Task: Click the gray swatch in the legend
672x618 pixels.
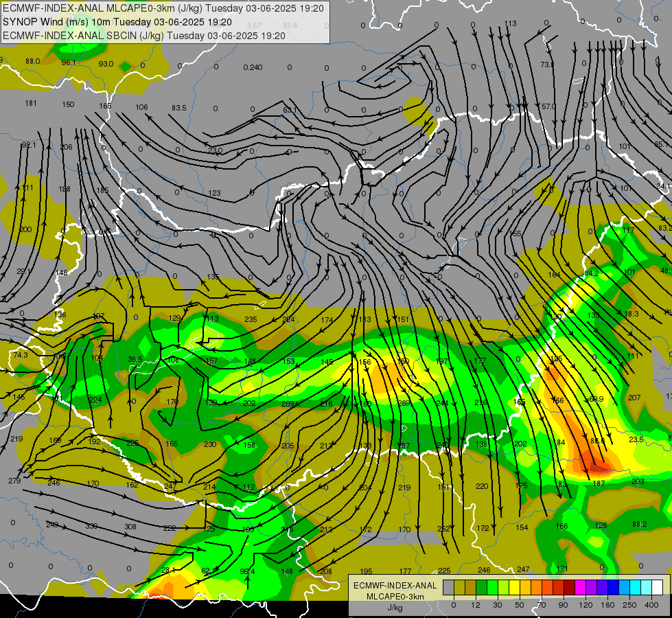Action: pos(448,587)
